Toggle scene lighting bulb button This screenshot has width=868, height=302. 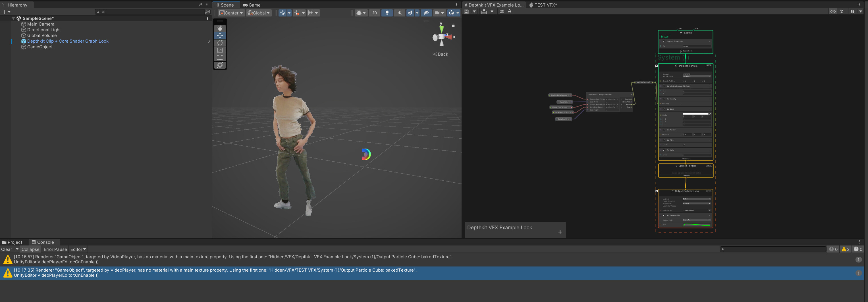tap(387, 13)
